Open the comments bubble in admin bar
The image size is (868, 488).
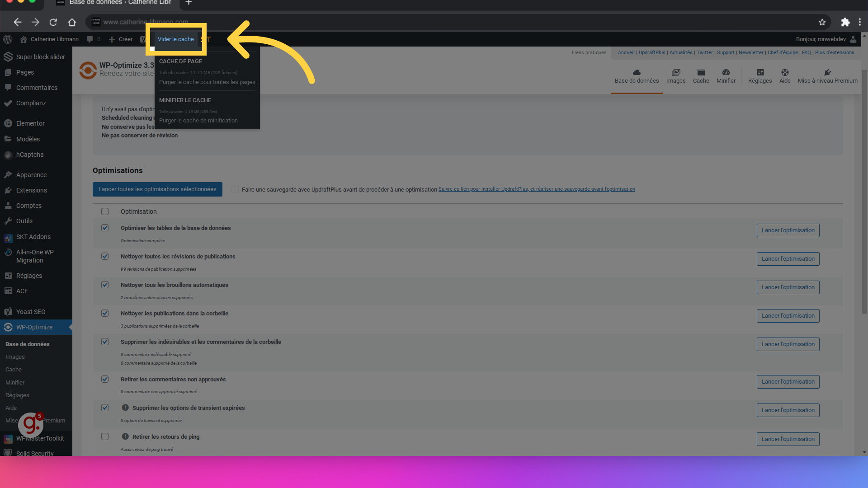(93, 39)
